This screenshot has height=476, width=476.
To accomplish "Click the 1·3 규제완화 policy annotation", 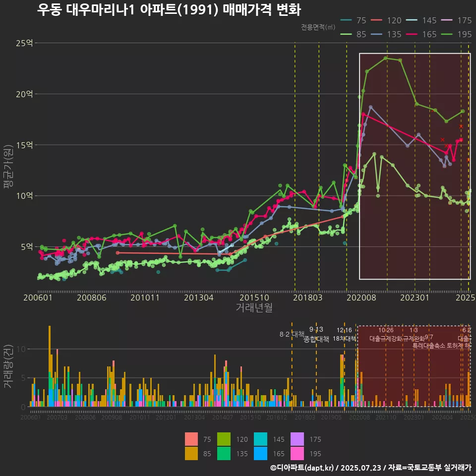I will coord(414,334).
